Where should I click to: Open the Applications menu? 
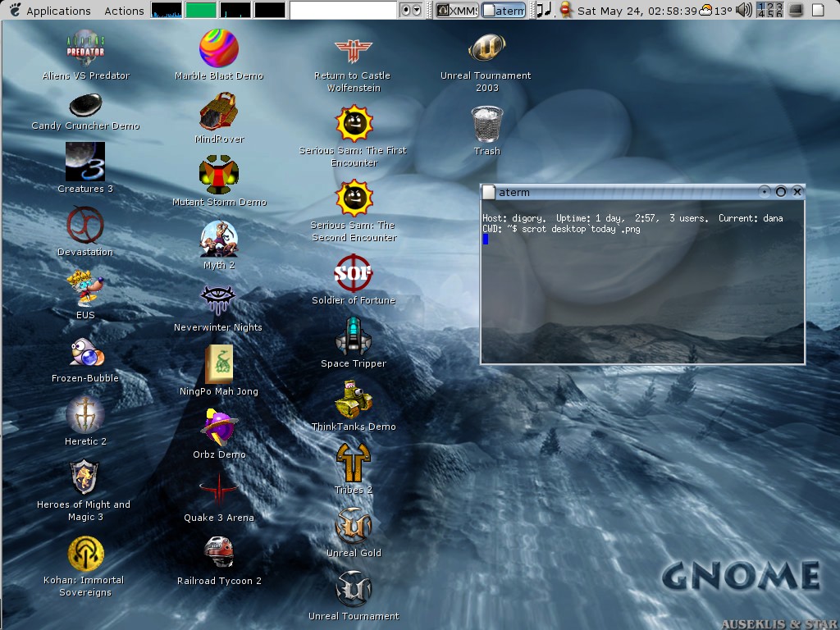coord(58,11)
